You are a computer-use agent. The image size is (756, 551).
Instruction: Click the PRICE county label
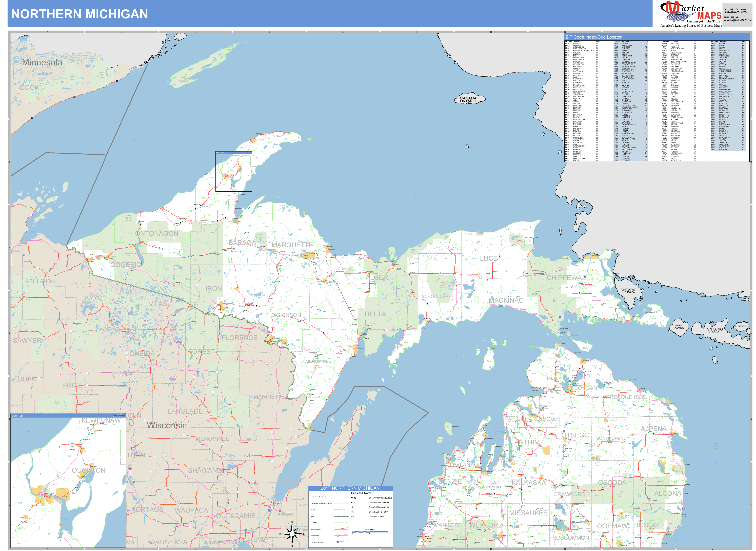pos(72,385)
